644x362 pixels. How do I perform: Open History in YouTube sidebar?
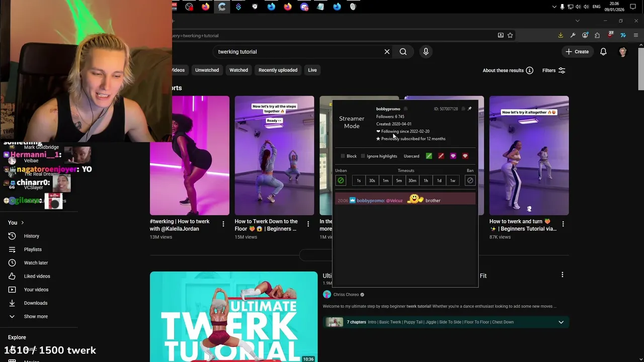click(x=31, y=236)
